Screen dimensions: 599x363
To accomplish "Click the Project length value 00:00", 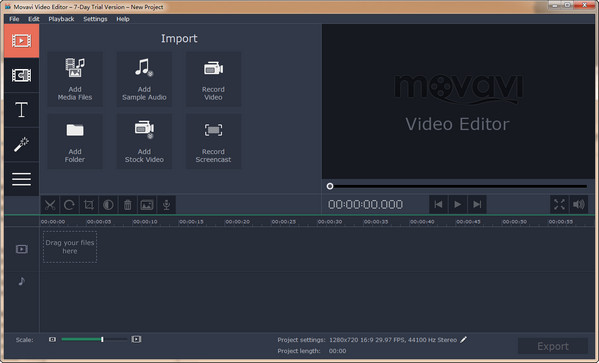I will tap(337, 351).
